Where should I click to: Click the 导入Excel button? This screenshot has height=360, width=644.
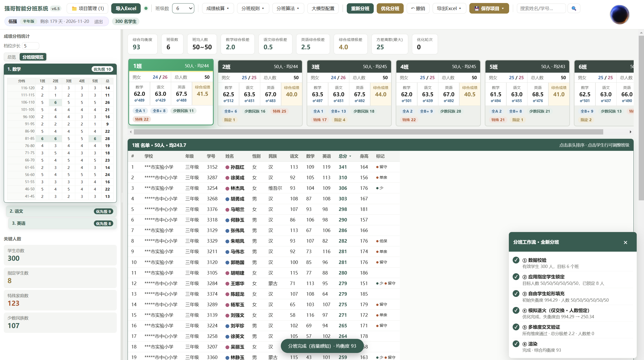(126, 8)
